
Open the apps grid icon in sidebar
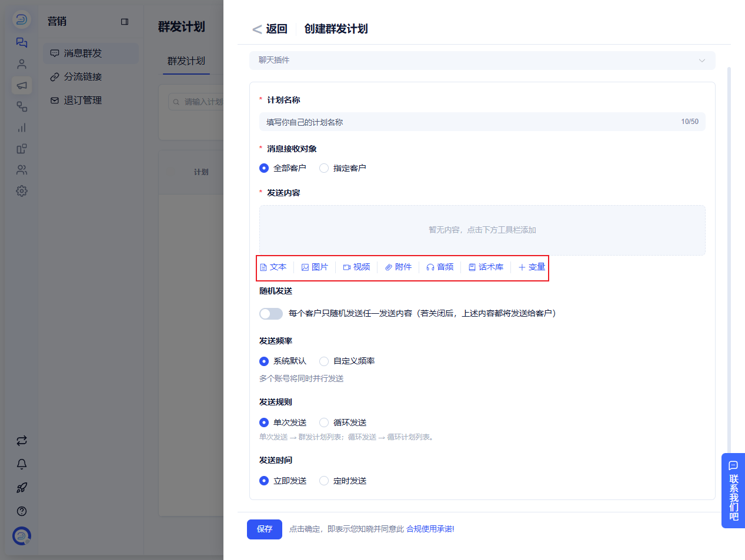pyautogui.click(x=22, y=149)
